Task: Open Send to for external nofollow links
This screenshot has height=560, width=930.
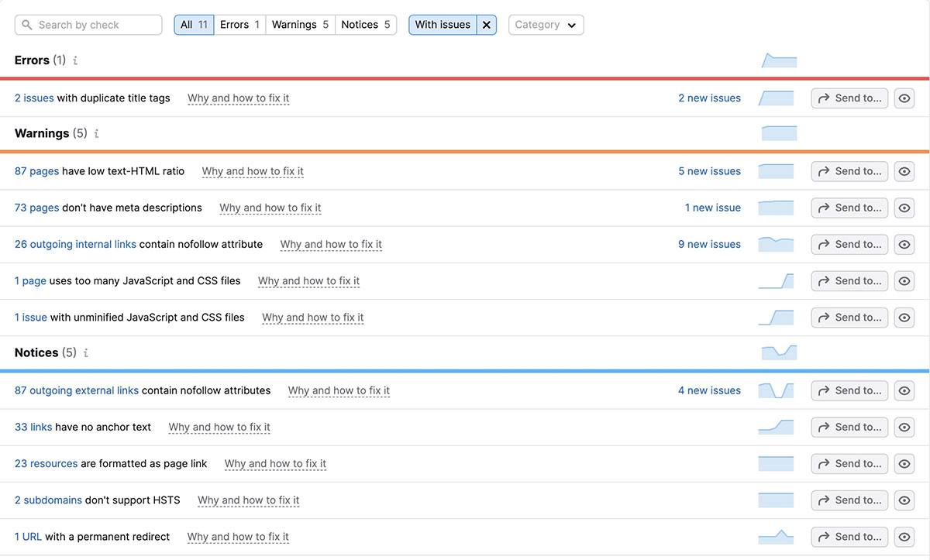Action: click(x=849, y=390)
